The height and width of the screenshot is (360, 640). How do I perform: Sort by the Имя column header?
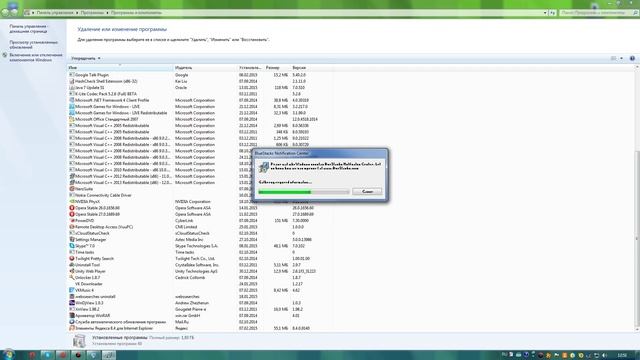tap(120, 67)
